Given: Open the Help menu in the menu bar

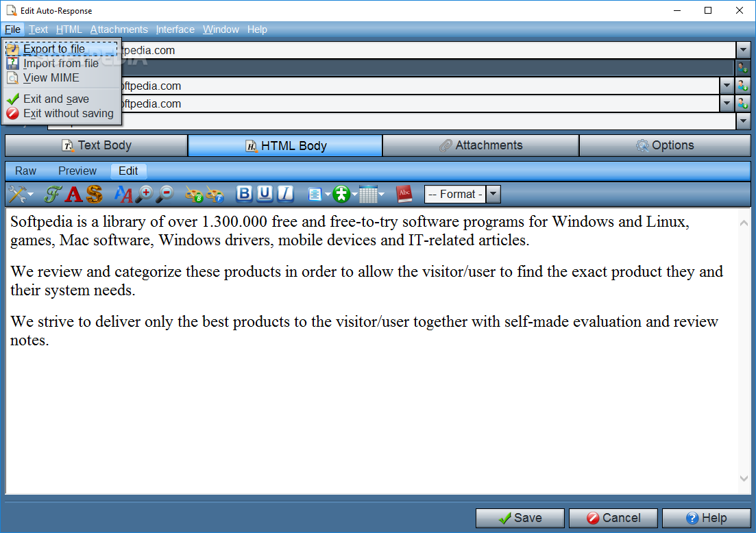Looking at the screenshot, I should coord(257,29).
